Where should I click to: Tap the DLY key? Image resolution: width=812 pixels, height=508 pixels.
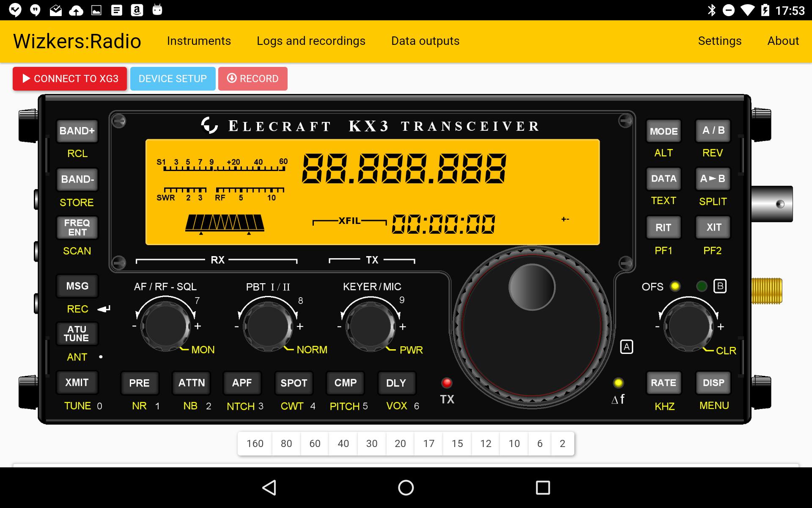point(396,383)
